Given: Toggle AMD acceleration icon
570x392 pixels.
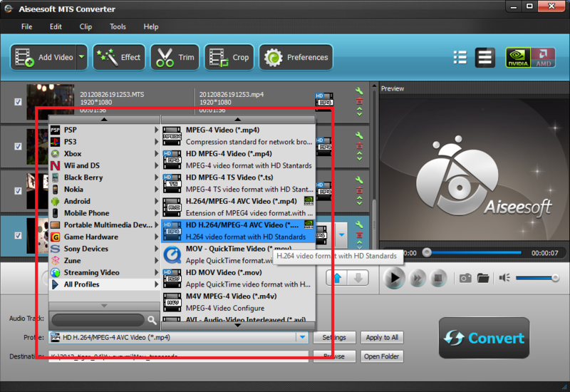Looking at the screenshot, I should pos(543,58).
